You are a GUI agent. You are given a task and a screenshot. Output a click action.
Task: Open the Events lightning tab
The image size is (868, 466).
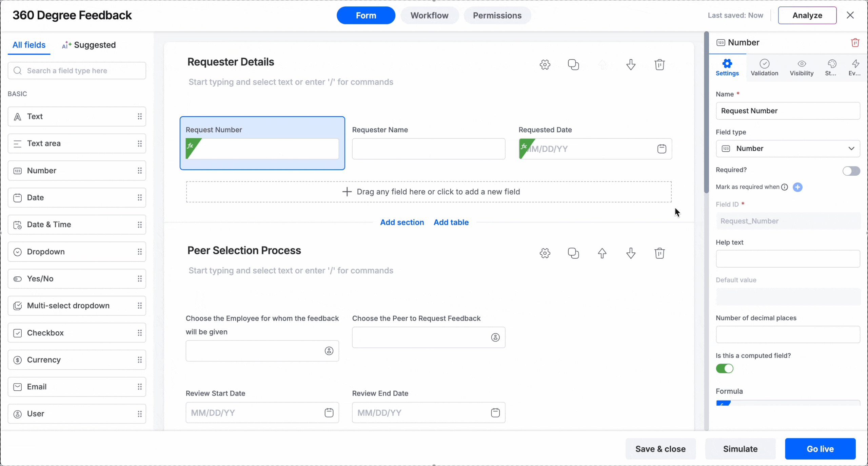tap(854, 67)
